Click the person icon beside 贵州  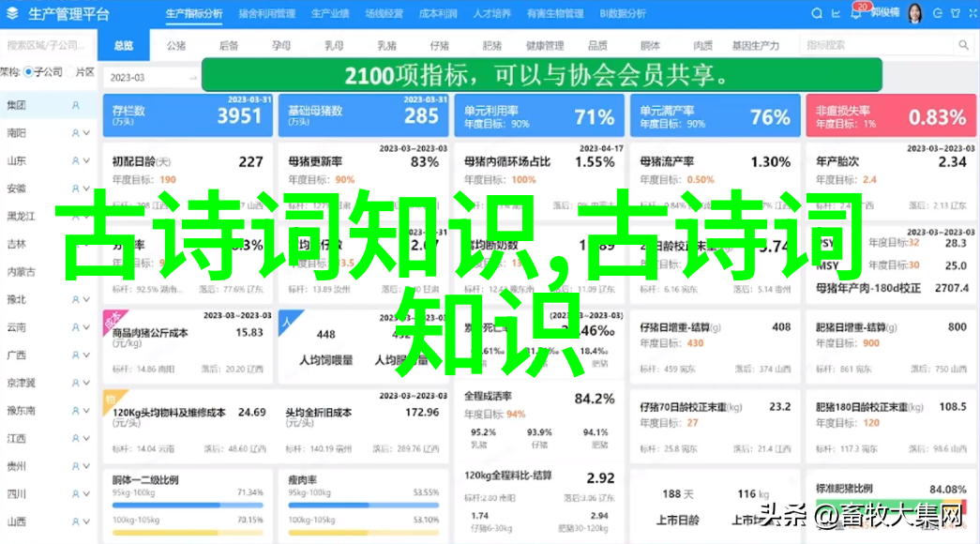click(76, 466)
